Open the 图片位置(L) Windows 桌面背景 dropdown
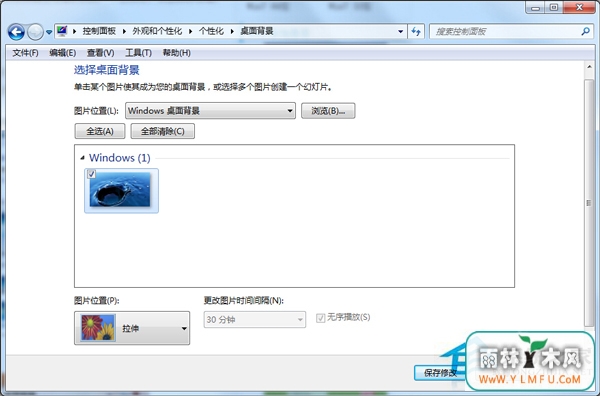This screenshot has height=396, width=600. [210, 111]
